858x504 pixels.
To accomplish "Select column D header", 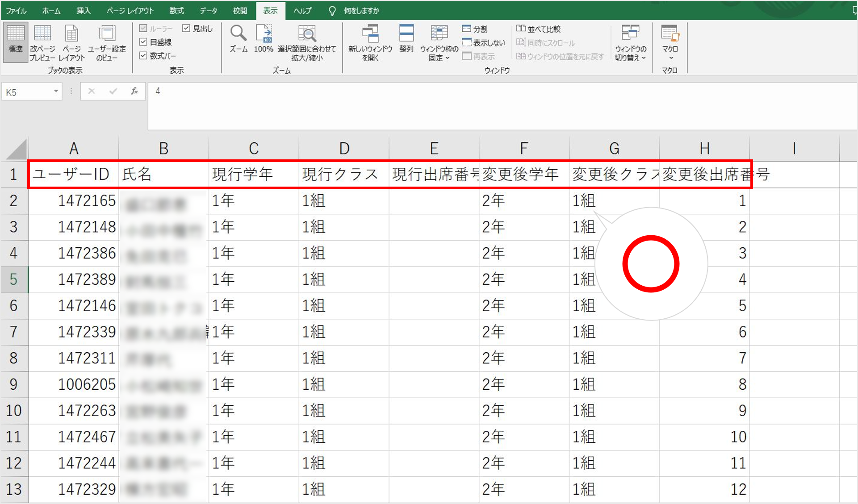I will [344, 149].
